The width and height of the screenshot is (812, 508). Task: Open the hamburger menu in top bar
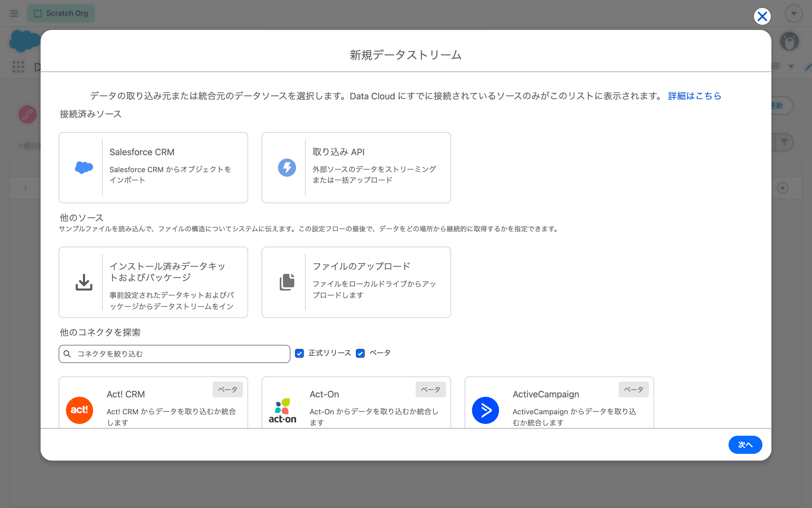[14, 14]
